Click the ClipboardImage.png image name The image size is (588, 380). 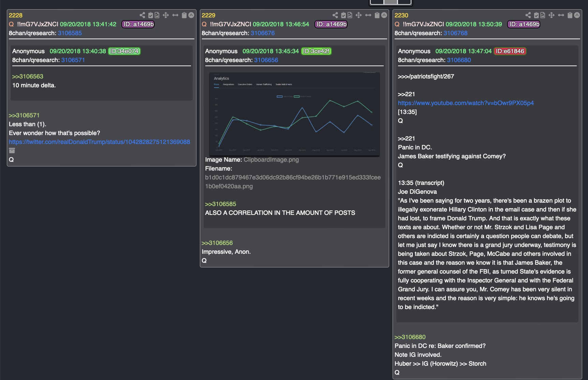[271, 160]
